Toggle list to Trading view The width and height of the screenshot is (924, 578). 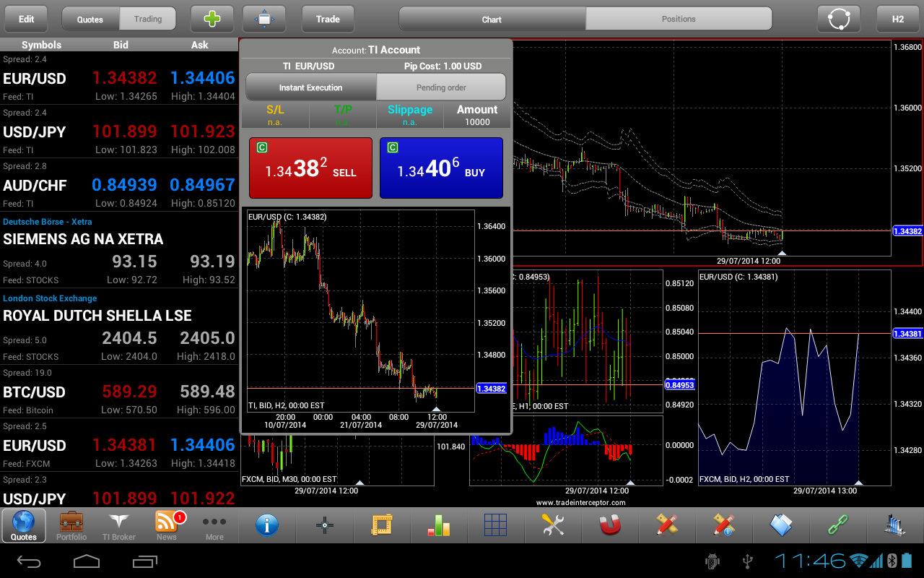tap(148, 19)
